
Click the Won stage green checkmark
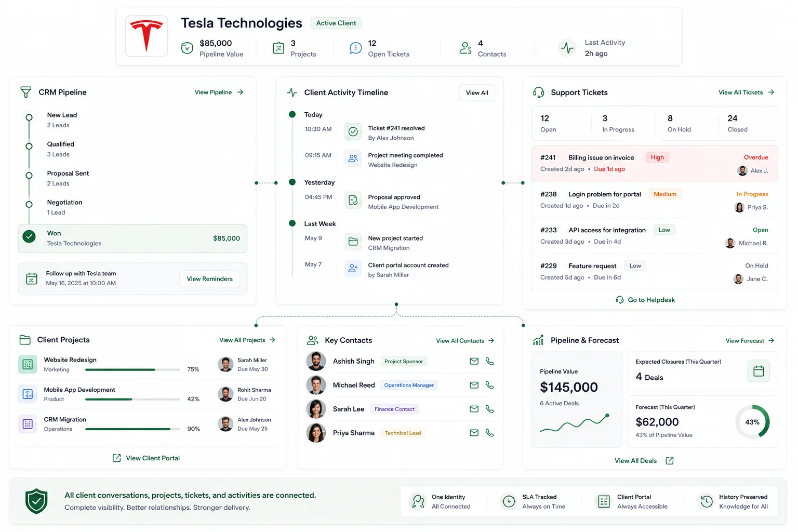click(29, 237)
